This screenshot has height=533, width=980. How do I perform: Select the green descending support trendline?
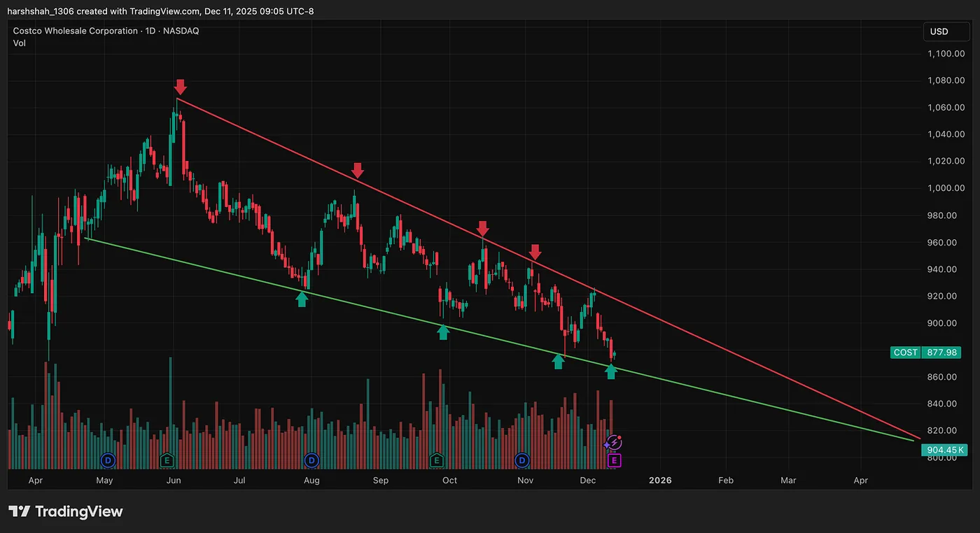click(500, 339)
